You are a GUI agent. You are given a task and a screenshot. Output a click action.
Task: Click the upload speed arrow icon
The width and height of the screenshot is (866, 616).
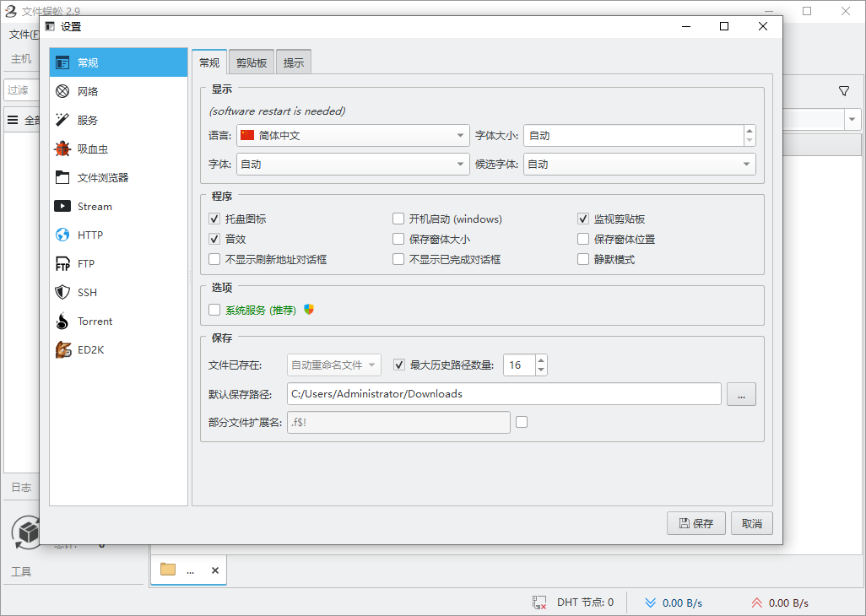point(756,602)
